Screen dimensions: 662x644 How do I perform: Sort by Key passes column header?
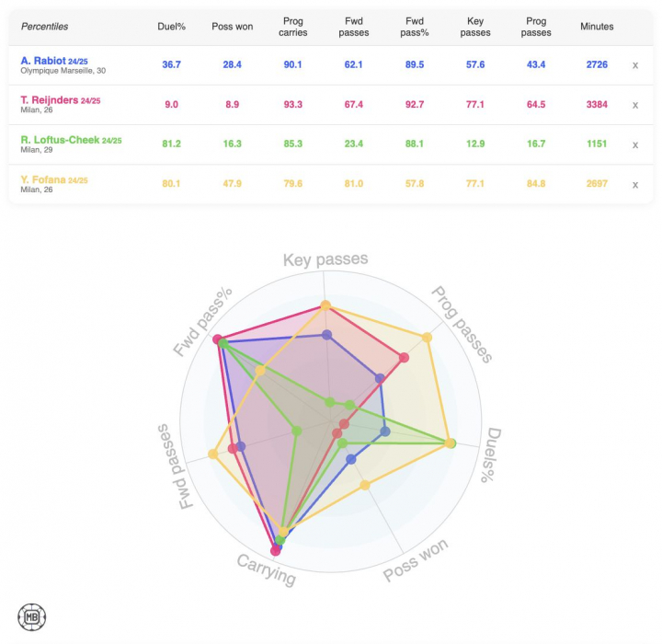(x=474, y=27)
